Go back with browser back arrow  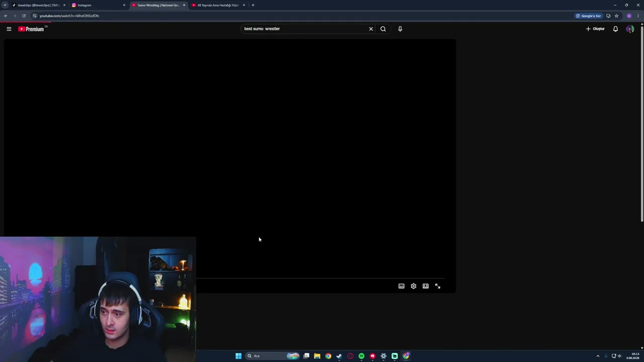tap(6, 16)
